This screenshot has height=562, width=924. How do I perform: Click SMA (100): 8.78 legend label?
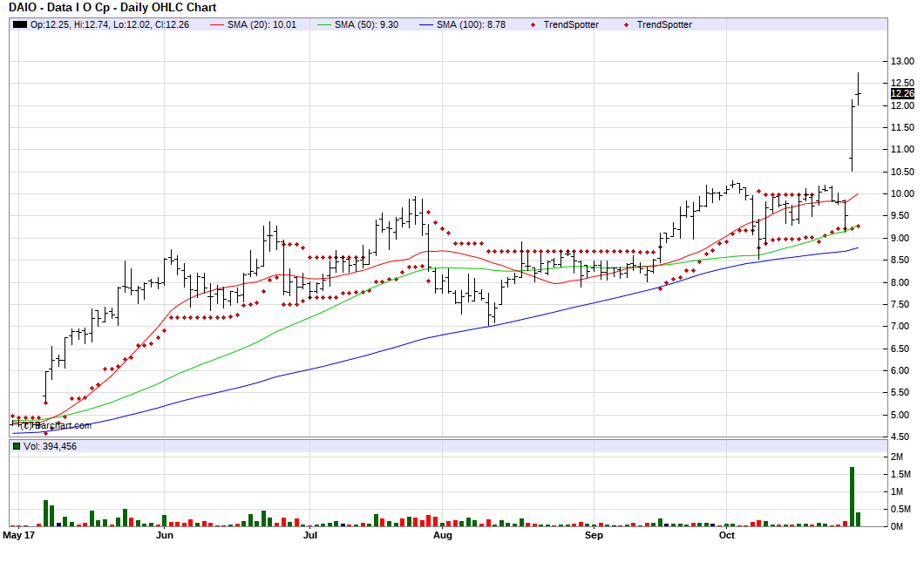[471, 24]
